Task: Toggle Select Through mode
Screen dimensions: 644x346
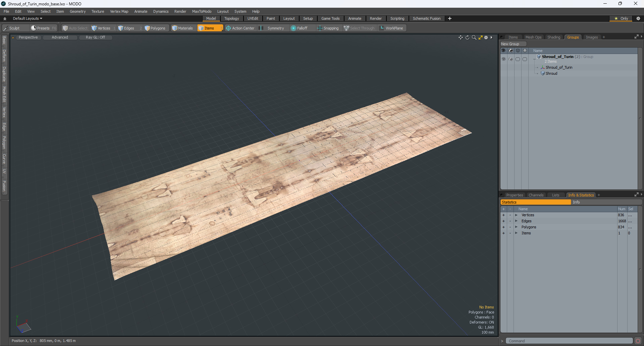Action: coord(359,28)
